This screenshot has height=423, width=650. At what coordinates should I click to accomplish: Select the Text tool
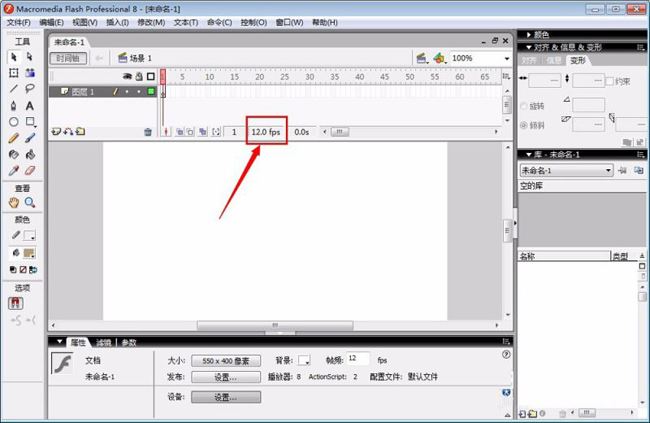(x=30, y=105)
